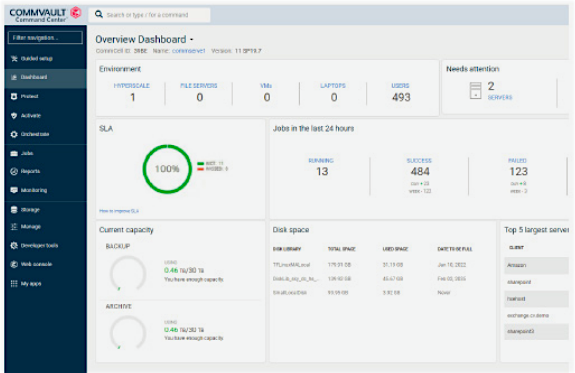
Task: Click the SLA 100% donut chart
Action: pyautogui.click(x=167, y=169)
